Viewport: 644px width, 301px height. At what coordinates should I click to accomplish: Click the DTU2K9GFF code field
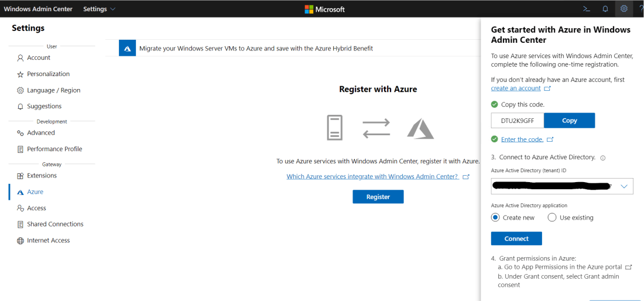coord(517,121)
